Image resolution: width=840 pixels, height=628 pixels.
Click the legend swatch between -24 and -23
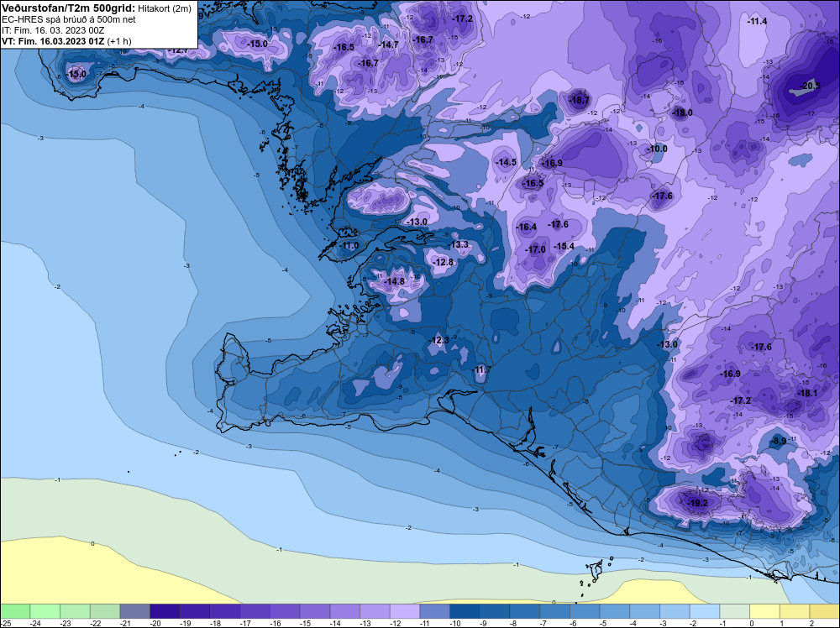click(x=45, y=611)
